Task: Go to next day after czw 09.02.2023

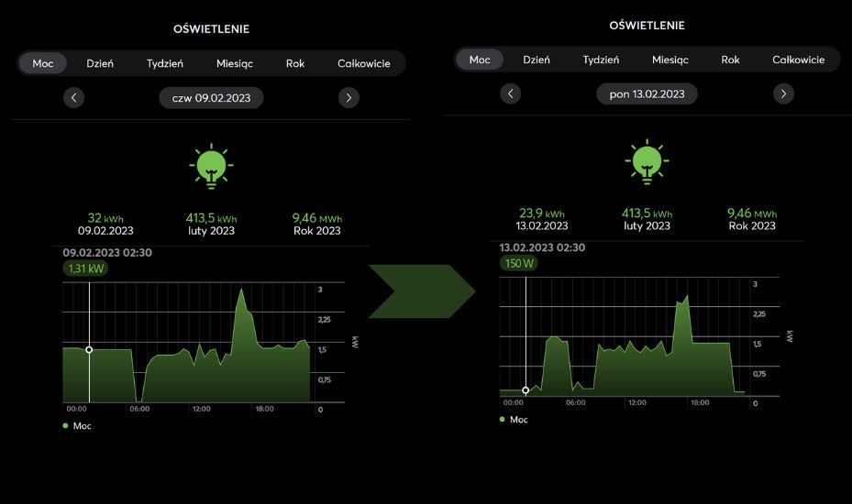Action: click(348, 97)
